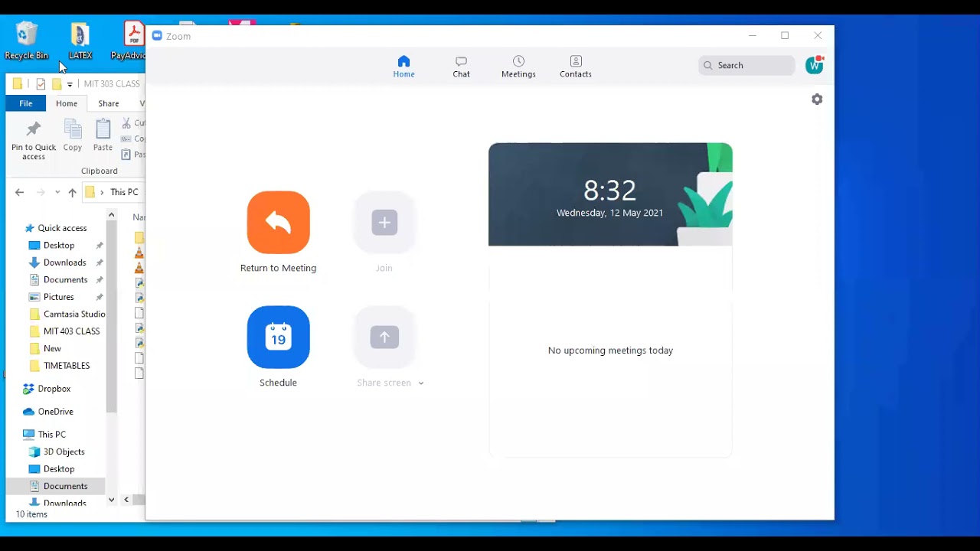This screenshot has height=551, width=980.
Task: Click the Return to Meeting orange icon
Action: coord(278,223)
